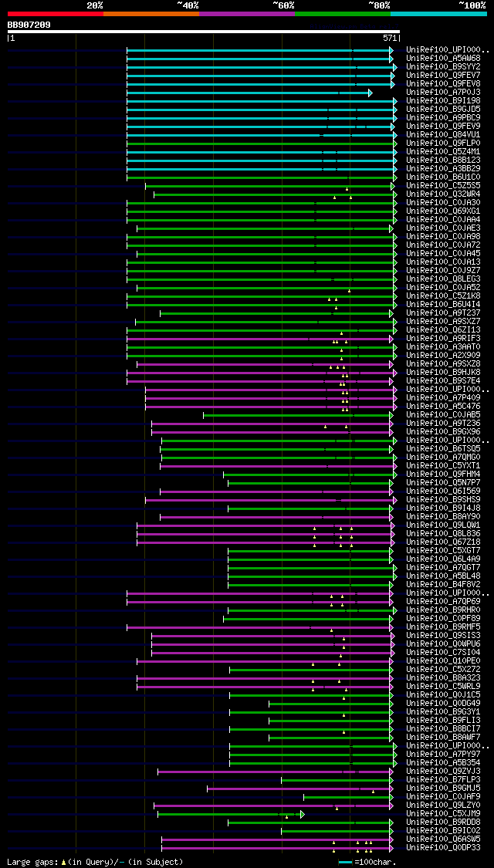Open hit UniRef100_B9RHR0
The height and width of the screenshot is (868, 494).
pyautogui.click(x=444, y=610)
